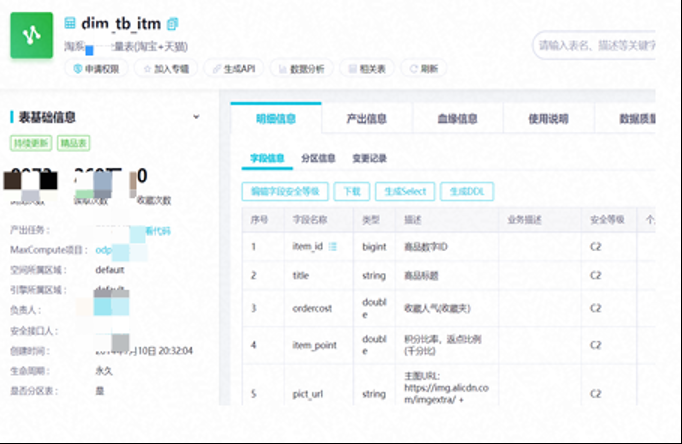Open the odp project link for MaxCompute
682x444 pixels.
pos(104,250)
